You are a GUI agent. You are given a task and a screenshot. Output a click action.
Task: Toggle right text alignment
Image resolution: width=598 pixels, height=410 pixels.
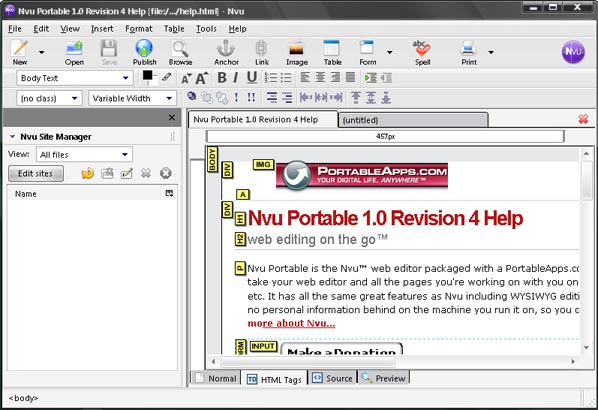(x=335, y=77)
